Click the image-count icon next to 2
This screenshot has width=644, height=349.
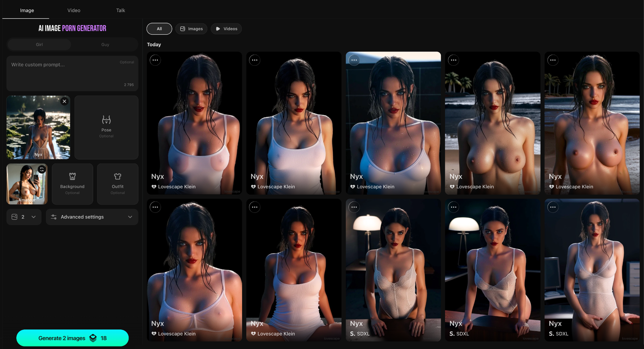pos(14,217)
